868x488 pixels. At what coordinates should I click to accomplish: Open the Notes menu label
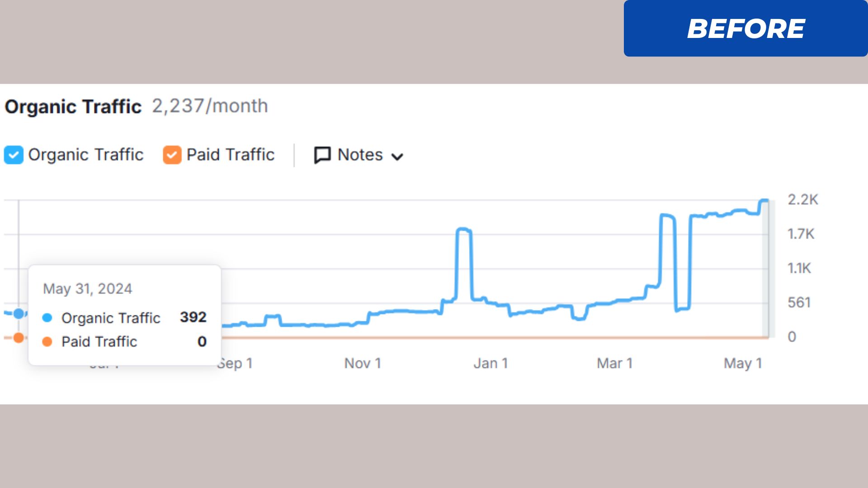coord(360,155)
